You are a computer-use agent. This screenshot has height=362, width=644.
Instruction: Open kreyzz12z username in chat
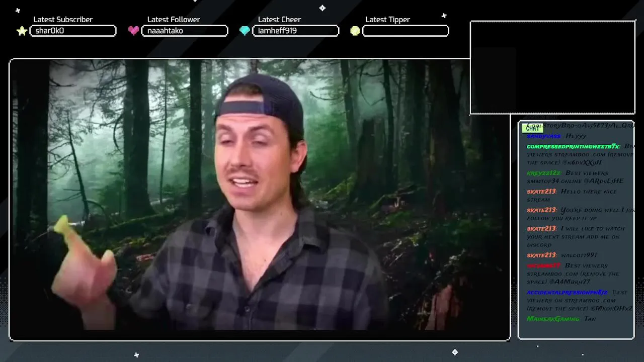[544, 173]
